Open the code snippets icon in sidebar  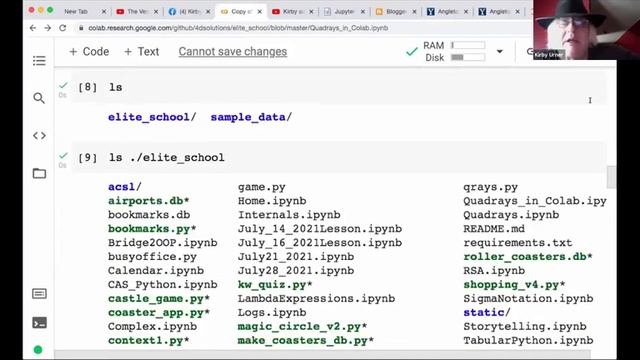[39, 136]
